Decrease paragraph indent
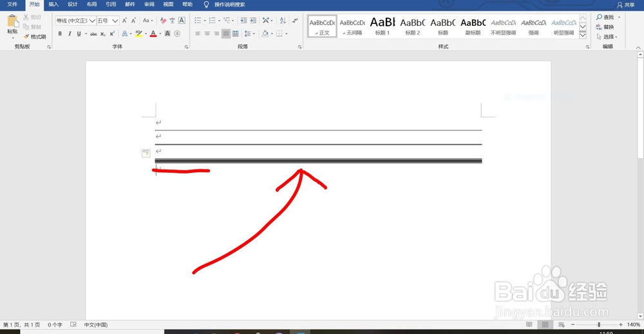 [x=243, y=21]
